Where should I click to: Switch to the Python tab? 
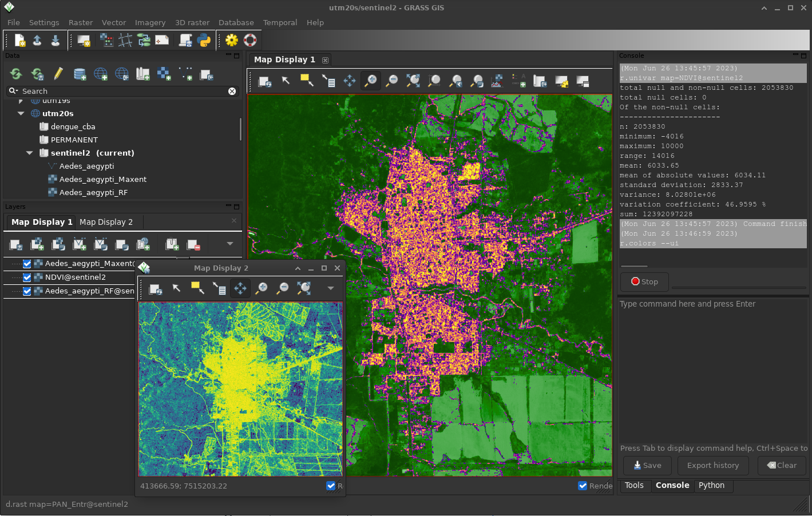tap(711, 485)
